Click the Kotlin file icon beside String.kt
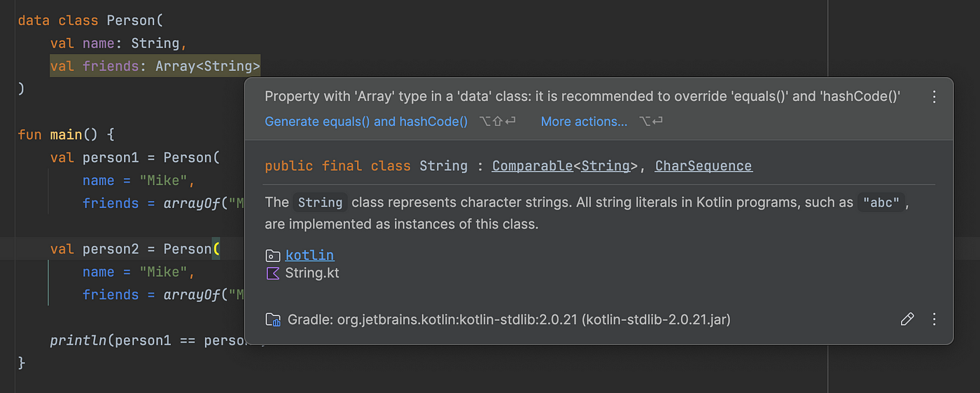The width and height of the screenshot is (980, 393). coord(273,273)
